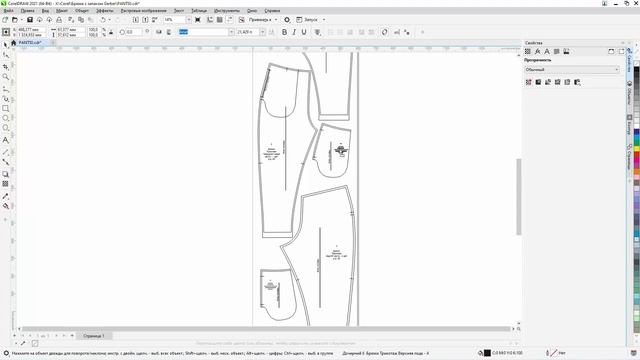
Task: Select the Zoom magnifier tool
Action: click(x=6, y=77)
